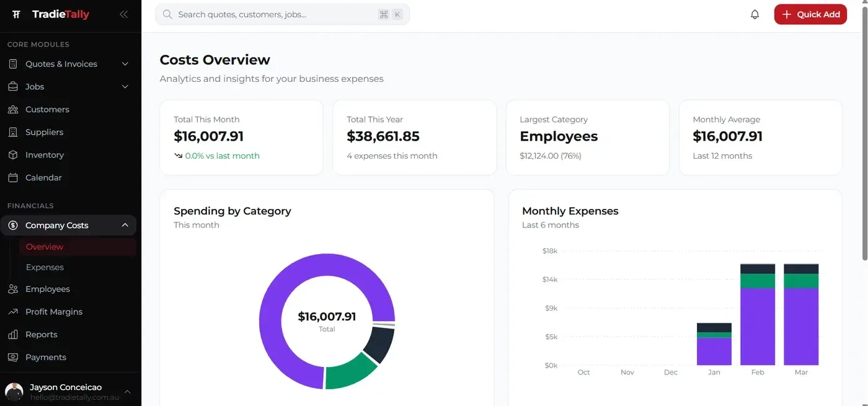The width and height of the screenshot is (868, 406).
Task: Click the Total This Month card value
Action: point(208,136)
